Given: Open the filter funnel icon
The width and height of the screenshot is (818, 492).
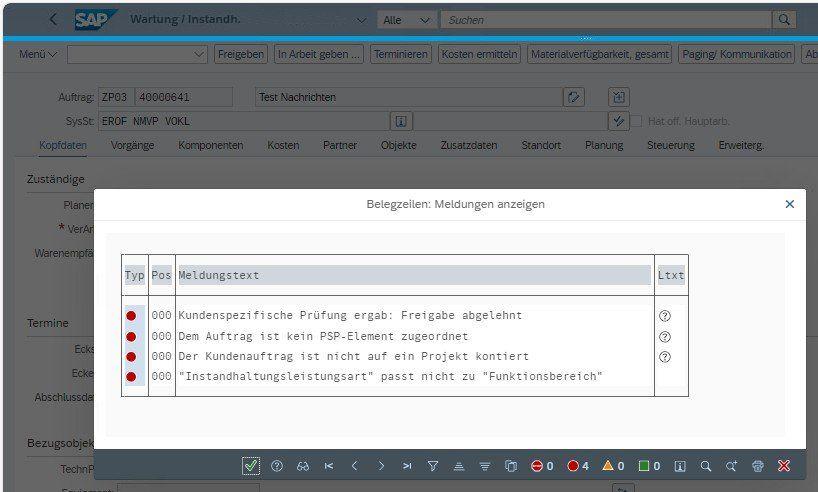Looking at the screenshot, I should coord(432,466).
